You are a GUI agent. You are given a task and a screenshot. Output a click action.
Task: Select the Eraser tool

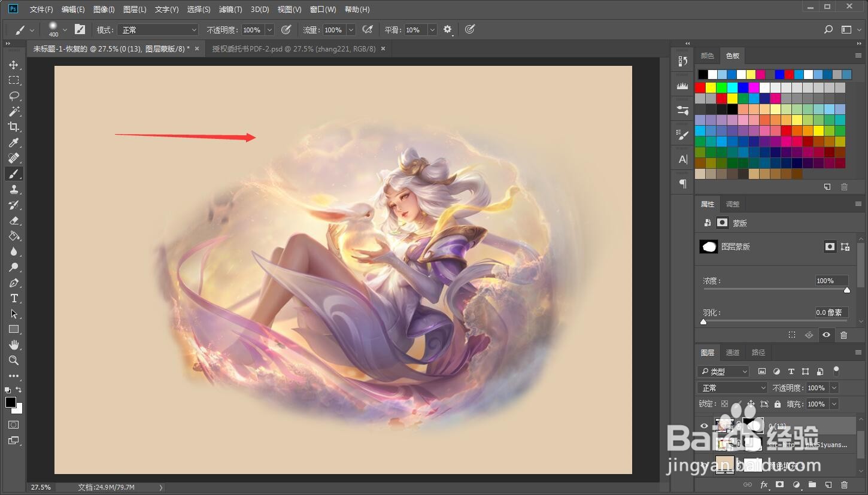tap(14, 220)
